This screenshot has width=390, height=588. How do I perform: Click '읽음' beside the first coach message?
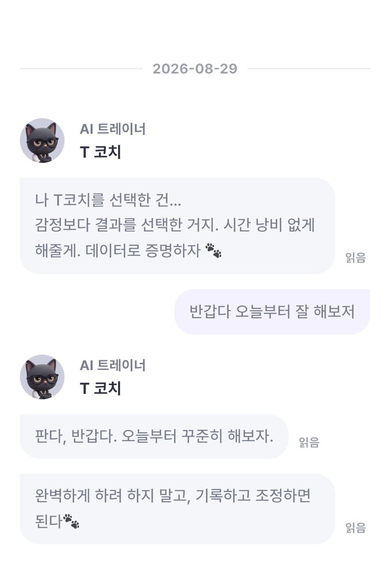tap(356, 258)
